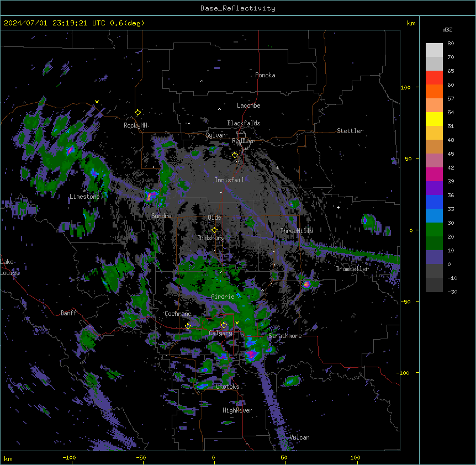The width and height of the screenshot is (476, 465).
Task: Click the Strathmore label
Action: point(285,336)
